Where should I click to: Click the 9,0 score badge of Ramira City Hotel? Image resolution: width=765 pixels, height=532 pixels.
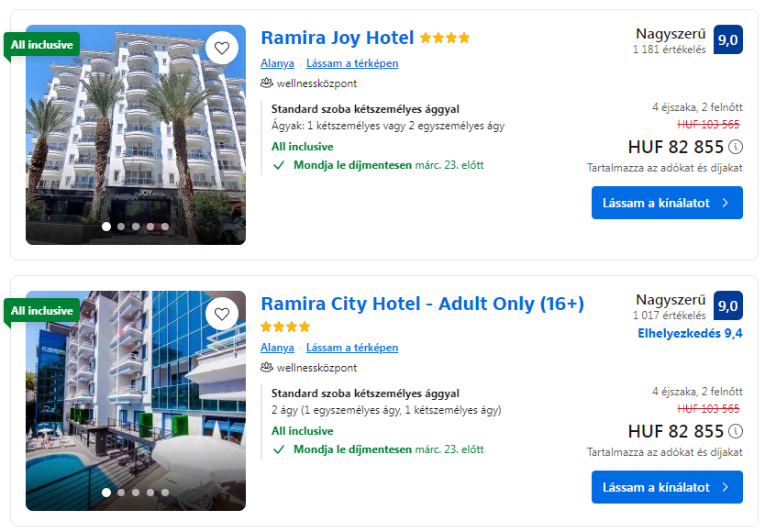click(727, 305)
